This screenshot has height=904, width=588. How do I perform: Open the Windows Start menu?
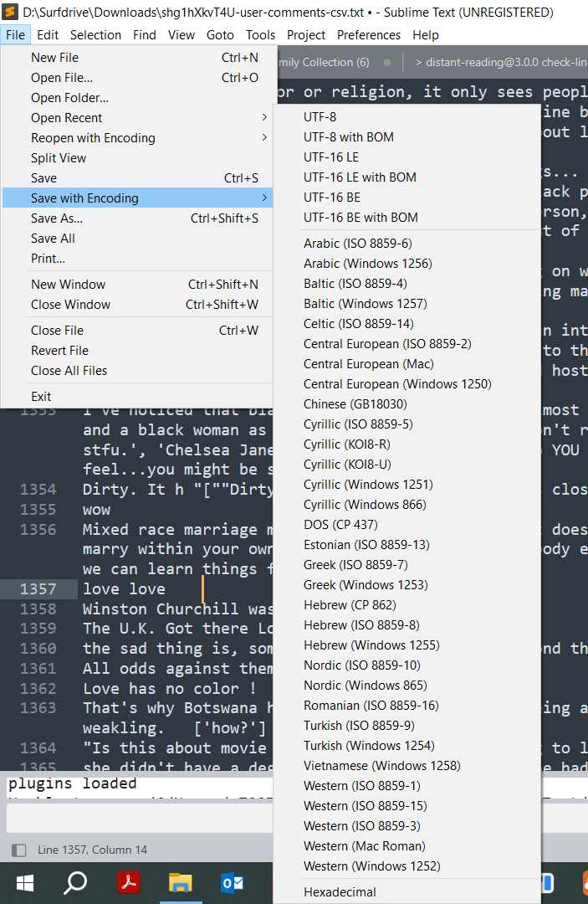click(25, 883)
